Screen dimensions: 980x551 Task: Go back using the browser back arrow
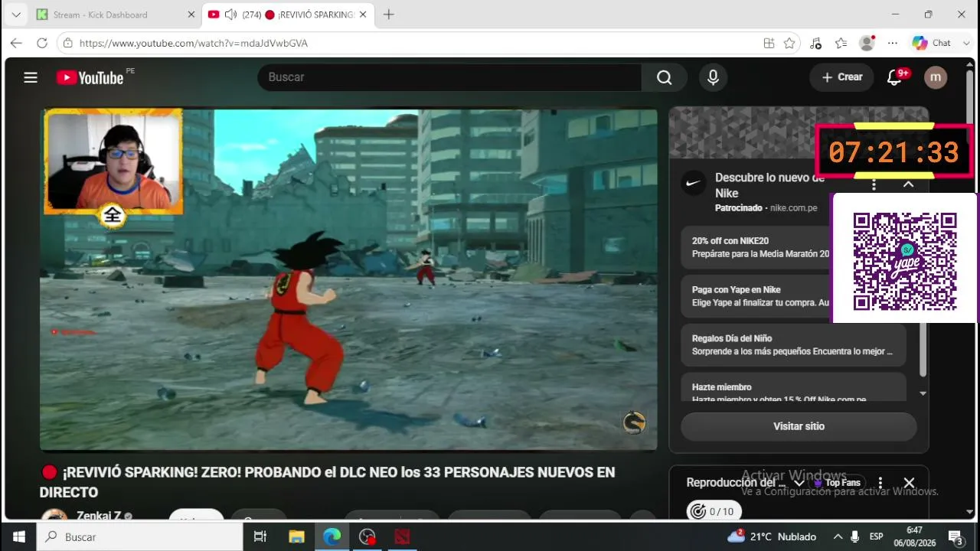[x=16, y=43]
